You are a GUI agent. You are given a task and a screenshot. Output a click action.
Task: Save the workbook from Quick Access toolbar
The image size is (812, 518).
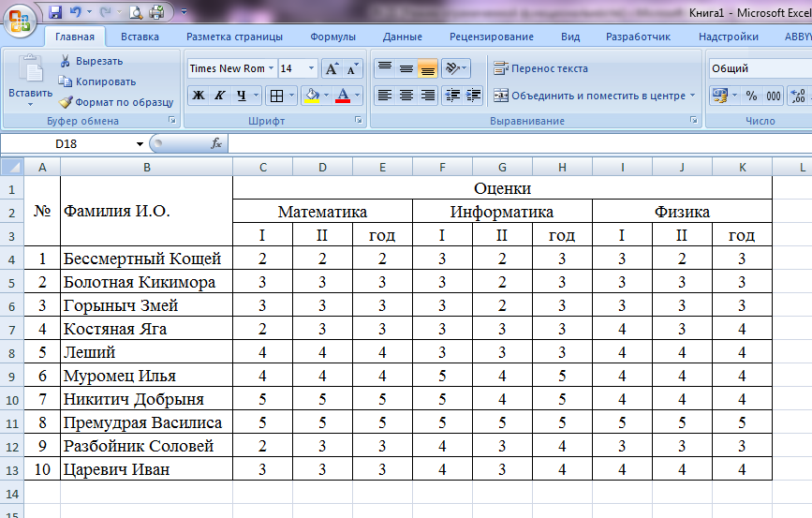point(55,12)
